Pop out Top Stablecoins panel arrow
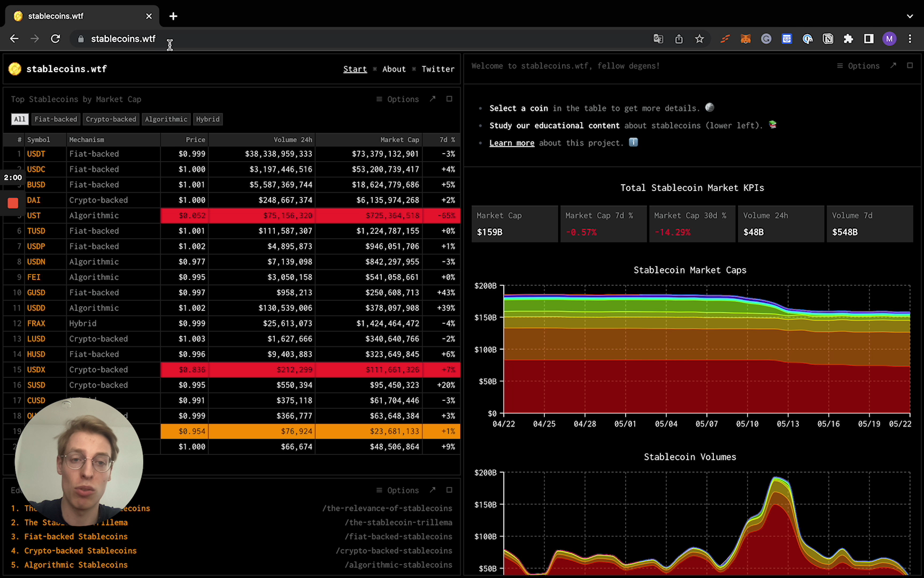 pos(433,99)
